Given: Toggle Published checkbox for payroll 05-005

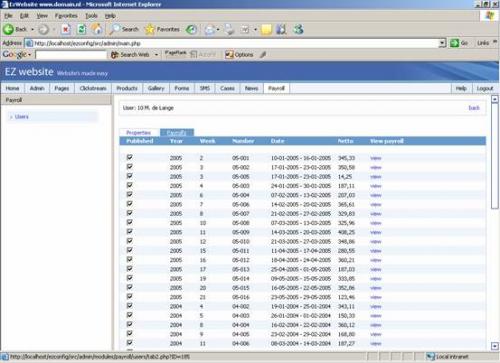Looking at the screenshot, I should click(x=130, y=176).
